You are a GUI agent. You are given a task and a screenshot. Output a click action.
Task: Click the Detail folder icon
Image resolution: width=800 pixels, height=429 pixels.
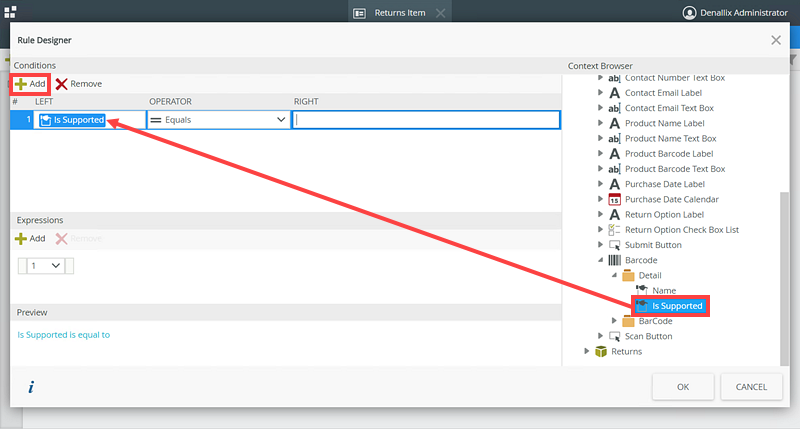click(628, 275)
